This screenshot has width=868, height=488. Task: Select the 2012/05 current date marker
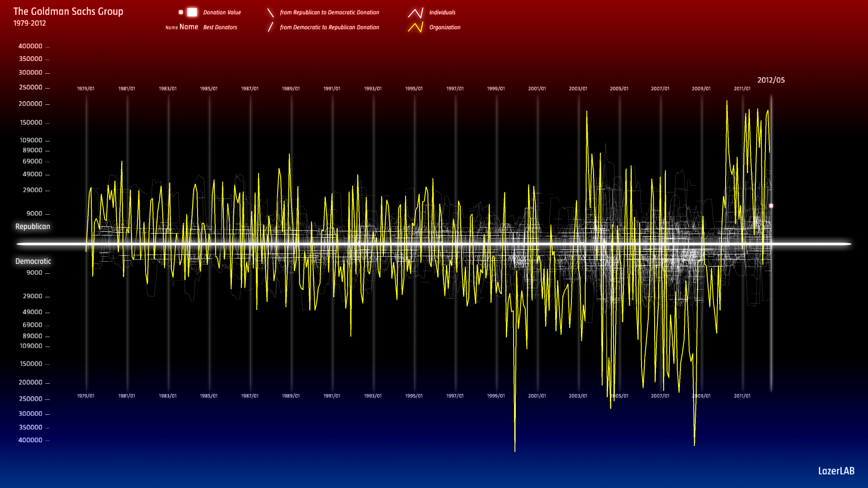[x=771, y=80]
